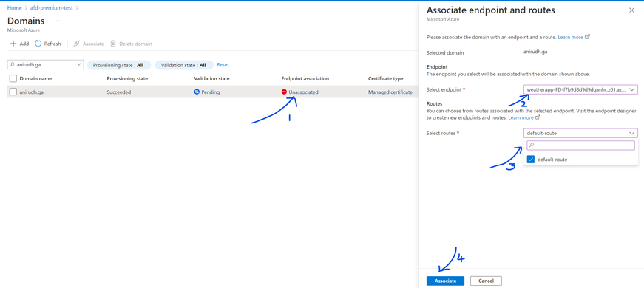Viewport: 644px width, 288px height.
Task: Sort by Endpoint association column header
Action: 305,79
